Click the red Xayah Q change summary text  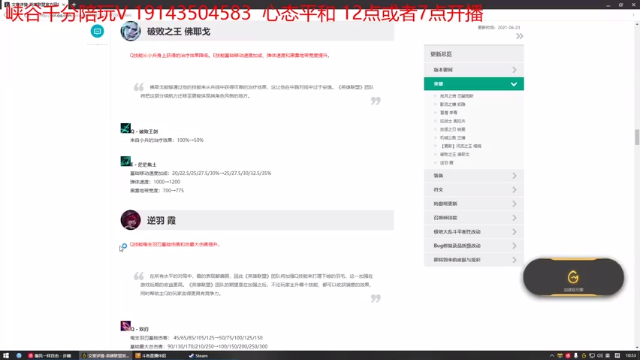tap(175, 244)
